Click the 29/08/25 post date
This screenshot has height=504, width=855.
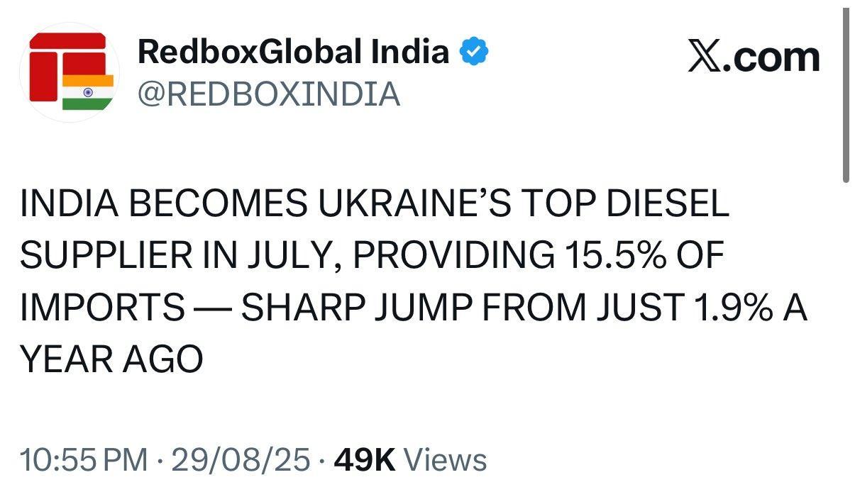coord(241,460)
